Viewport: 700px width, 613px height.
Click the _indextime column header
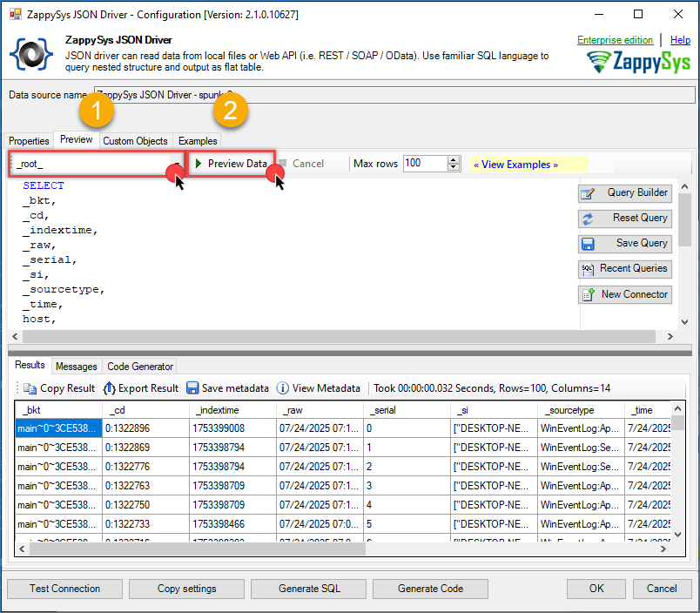pos(233,410)
